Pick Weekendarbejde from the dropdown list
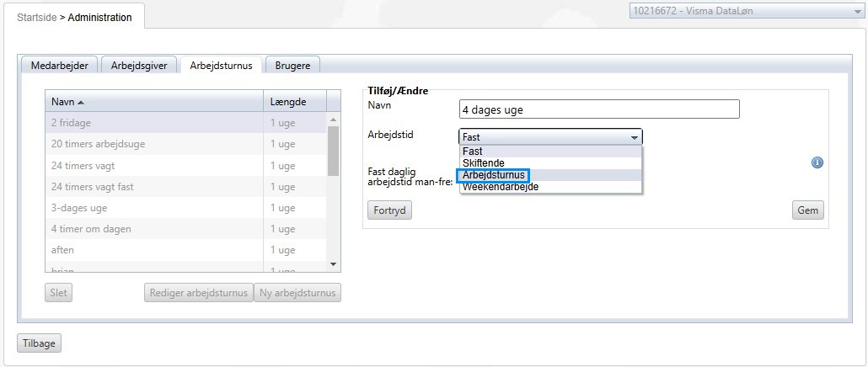This screenshot has height=367, width=868. tap(501, 187)
